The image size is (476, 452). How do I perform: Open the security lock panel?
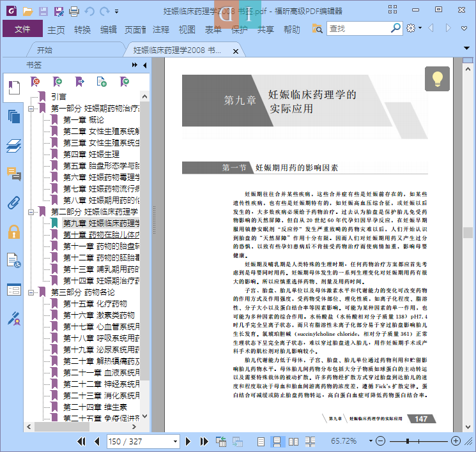(x=14, y=232)
